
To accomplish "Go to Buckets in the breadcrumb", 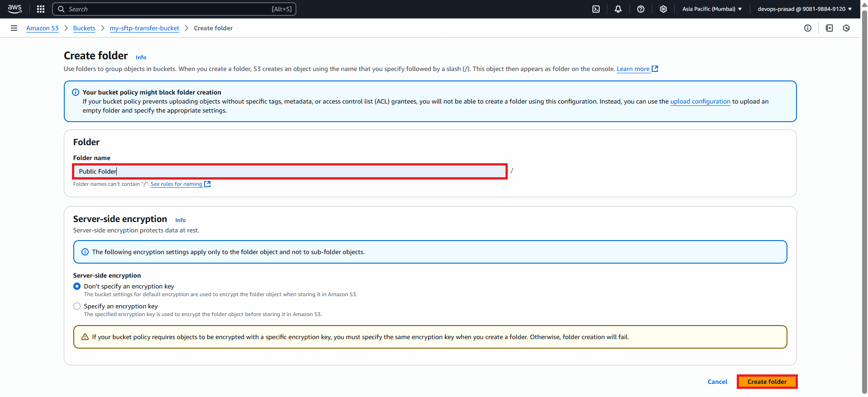I will tap(84, 28).
